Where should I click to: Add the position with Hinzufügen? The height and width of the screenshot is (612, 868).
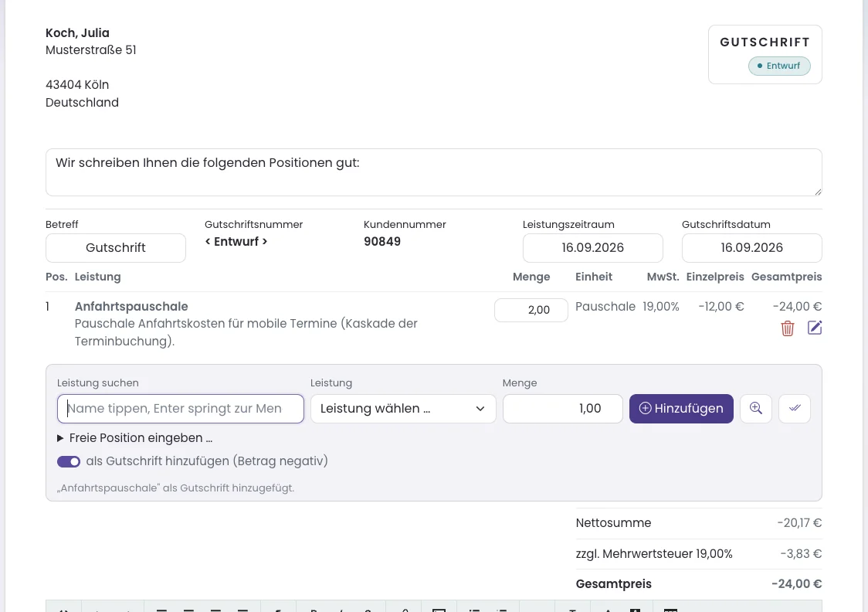point(681,409)
